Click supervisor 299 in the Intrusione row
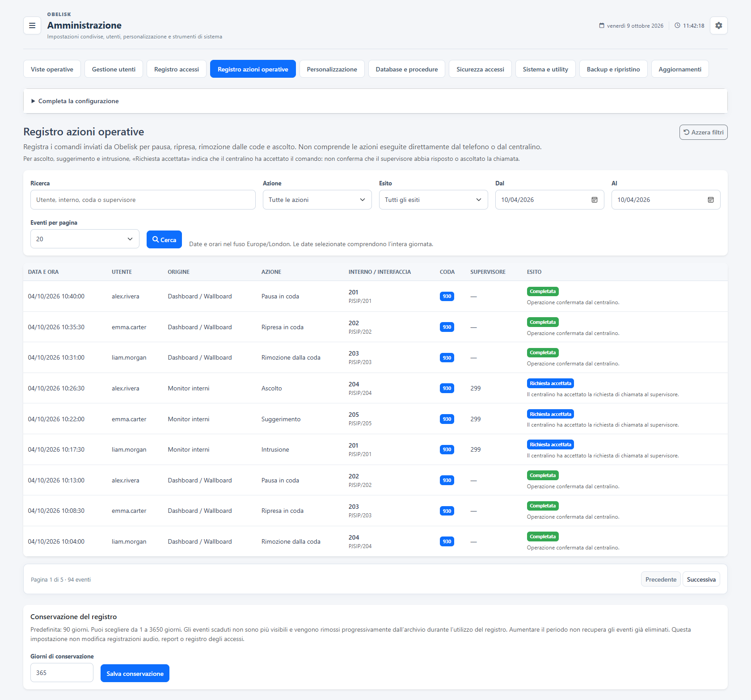This screenshot has width=751, height=700. [476, 449]
